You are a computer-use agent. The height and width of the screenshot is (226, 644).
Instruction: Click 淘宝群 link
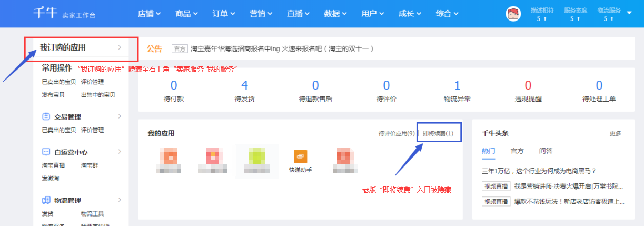[90, 165]
